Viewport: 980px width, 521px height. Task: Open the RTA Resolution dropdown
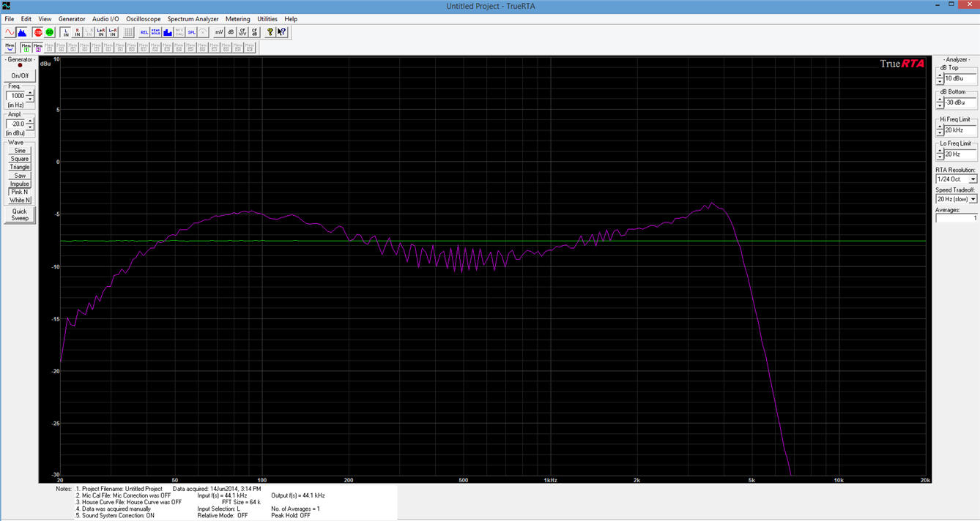[973, 179]
